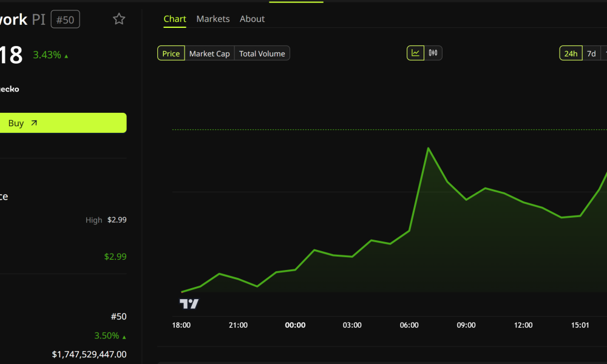Image resolution: width=607 pixels, height=364 pixels.
Task: Open the Markets tab
Action: [213, 19]
